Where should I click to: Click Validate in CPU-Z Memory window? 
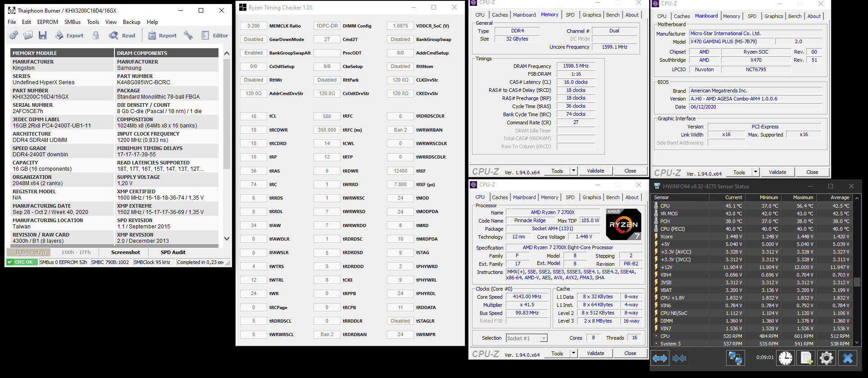[595, 171]
